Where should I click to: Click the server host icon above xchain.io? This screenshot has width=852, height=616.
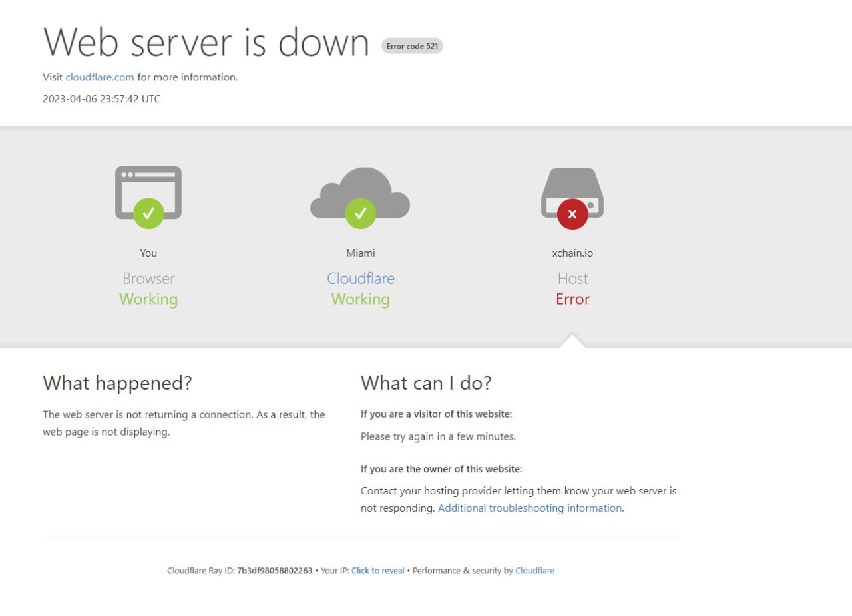pos(572,198)
